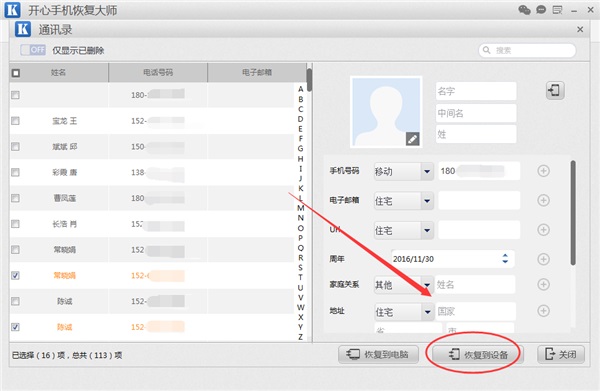Select the 宝龙 王 contact name

pos(65,121)
